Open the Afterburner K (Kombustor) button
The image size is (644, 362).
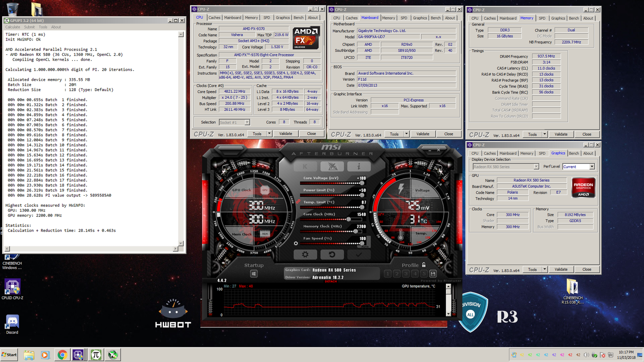pyautogui.click(x=305, y=166)
